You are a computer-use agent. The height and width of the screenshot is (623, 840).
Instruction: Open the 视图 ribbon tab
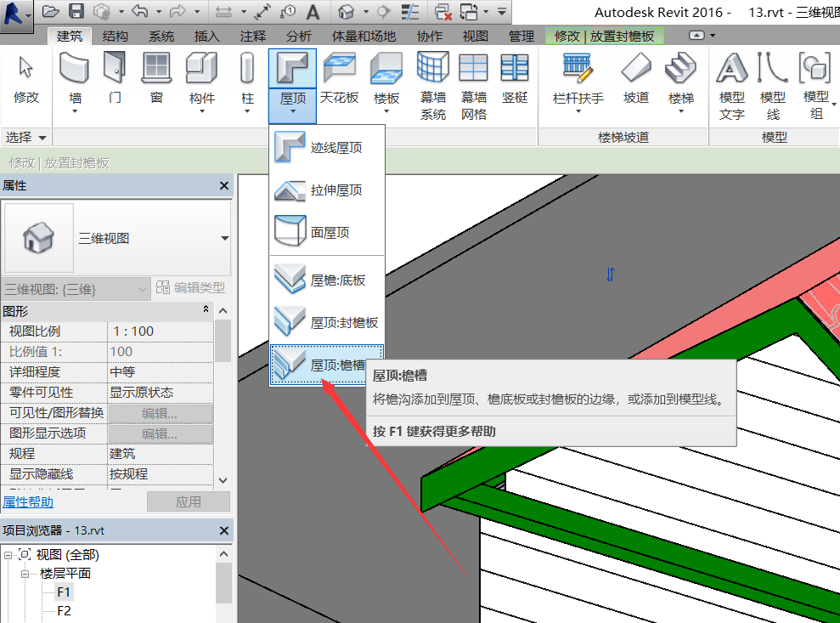click(x=476, y=37)
